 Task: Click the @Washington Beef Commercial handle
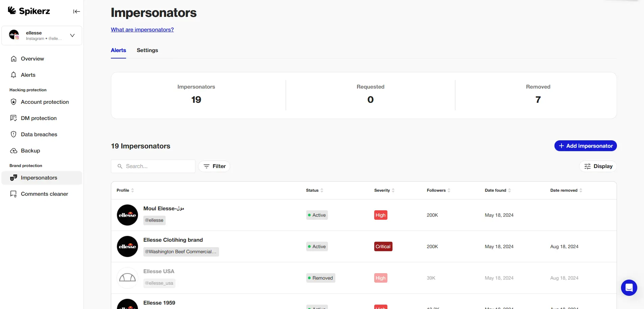point(181,252)
